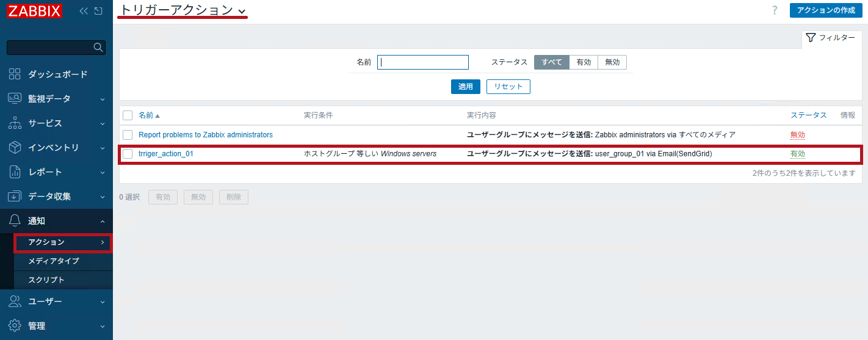Set status filter to 無効
The width and height of the screenshot is (868, 340).
[x=612, y=62]
